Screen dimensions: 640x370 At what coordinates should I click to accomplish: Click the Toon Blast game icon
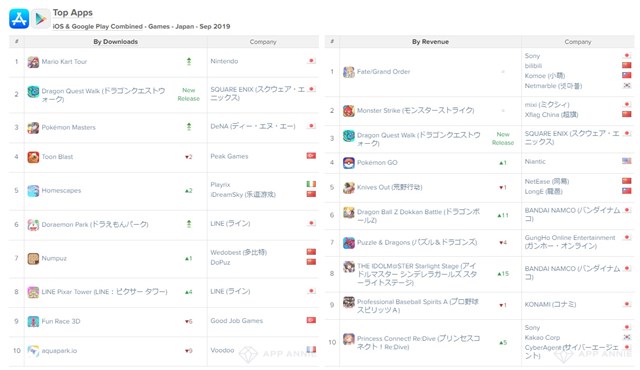click(33, 157)
